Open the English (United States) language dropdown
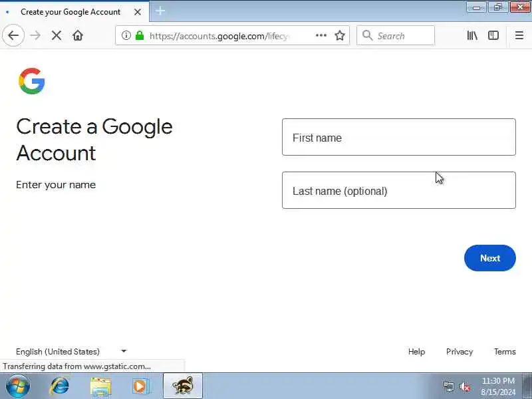This screenshot has height=399, width=532. click(x=72, y=352)
